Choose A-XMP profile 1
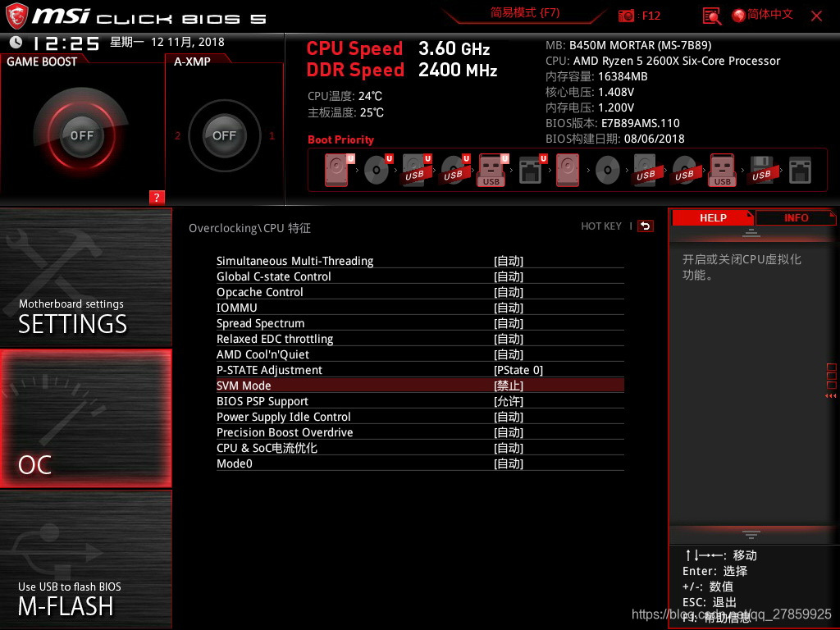The width and height of the screenshot is (840, 630). [272, 135]
